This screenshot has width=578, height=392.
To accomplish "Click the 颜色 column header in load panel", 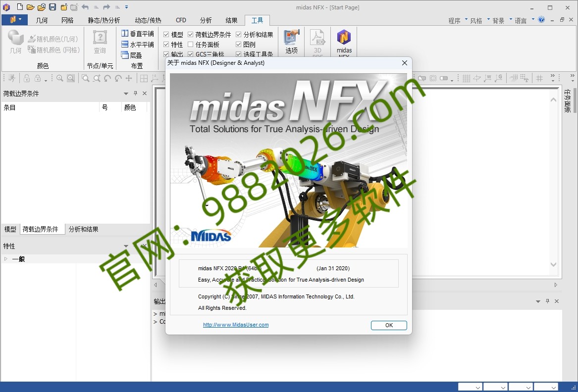I will pyautogui.click(x=134, y=107).
